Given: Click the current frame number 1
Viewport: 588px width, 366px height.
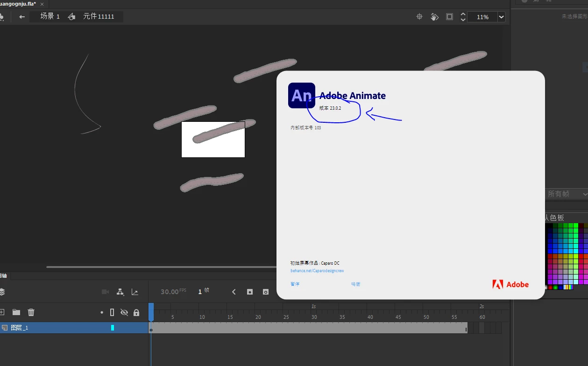Looking at the screenshot, I should tap(200, 291).
